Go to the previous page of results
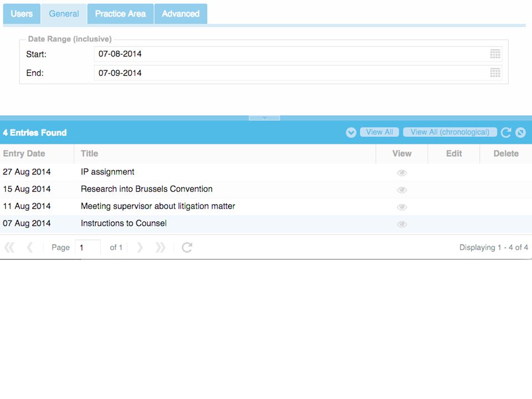 30,247
